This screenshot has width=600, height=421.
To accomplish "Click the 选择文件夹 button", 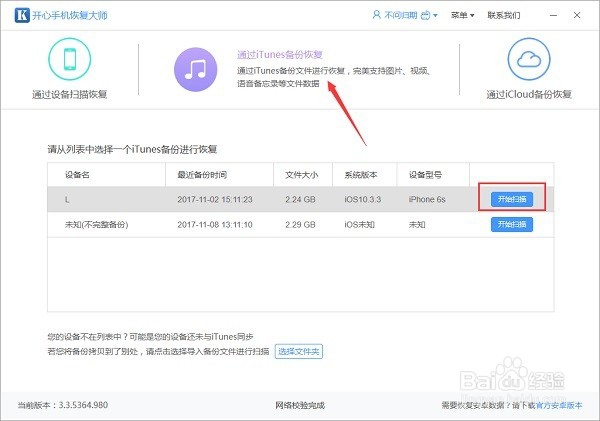I will pyautogui.click(x=298, y=351).
